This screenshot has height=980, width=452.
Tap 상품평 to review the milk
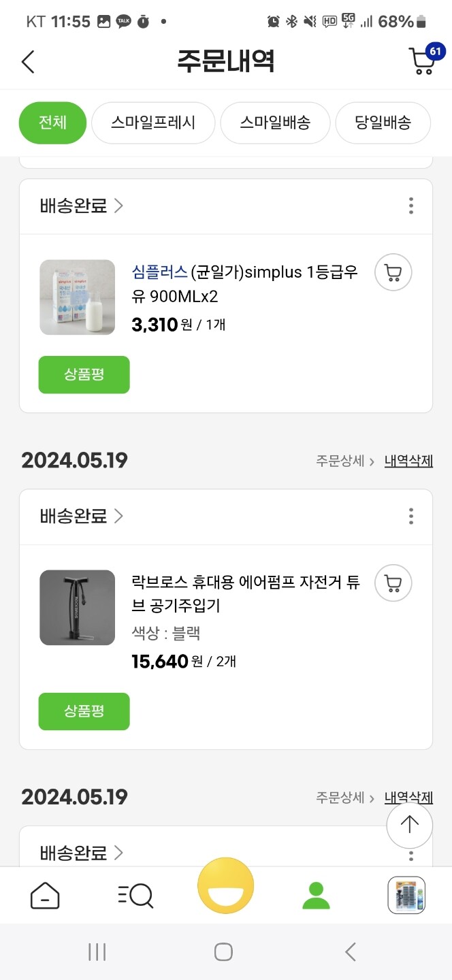coord(84,374)
